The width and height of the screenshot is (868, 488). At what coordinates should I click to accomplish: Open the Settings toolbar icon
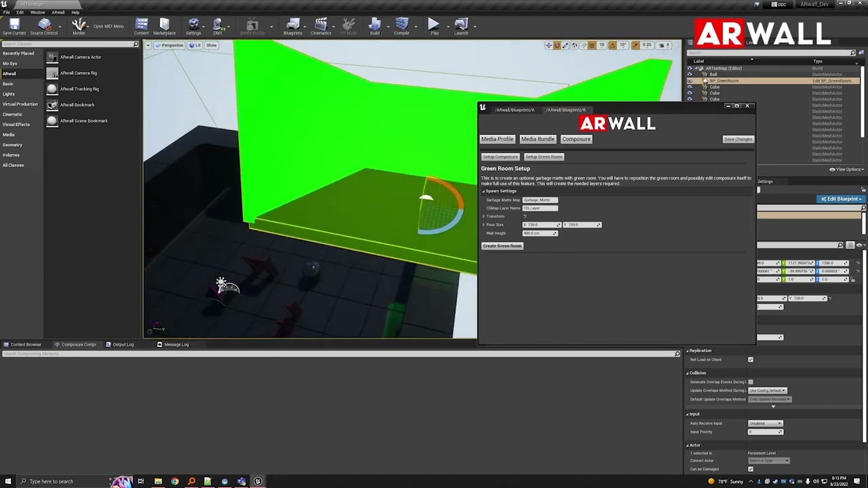(x=193, y=26)
